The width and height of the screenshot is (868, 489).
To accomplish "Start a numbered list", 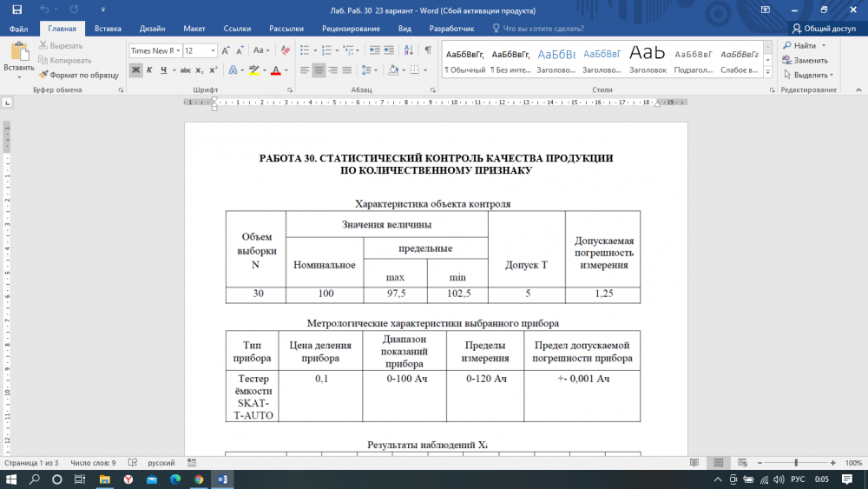I will (326, 50).
